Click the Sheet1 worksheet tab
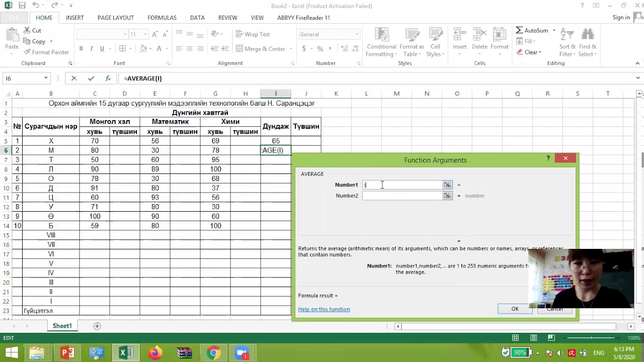Screen dimensions: 644x362 click(x=62, y=326)
